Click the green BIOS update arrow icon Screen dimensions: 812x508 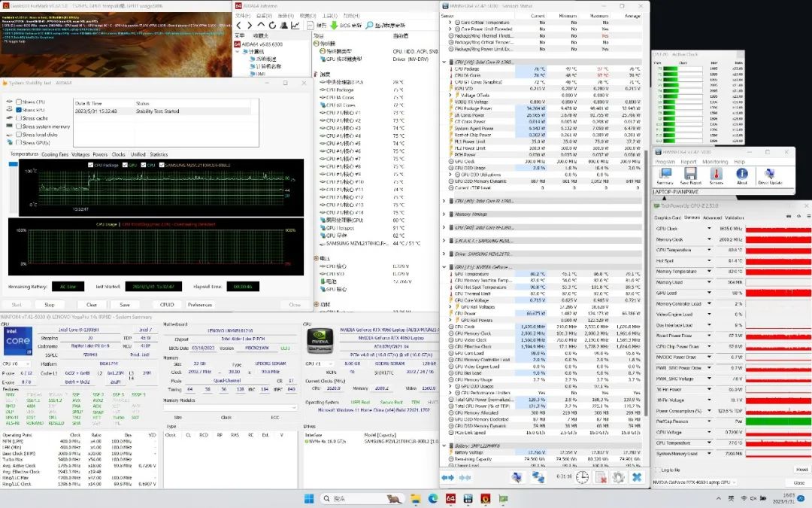(332, 25)
